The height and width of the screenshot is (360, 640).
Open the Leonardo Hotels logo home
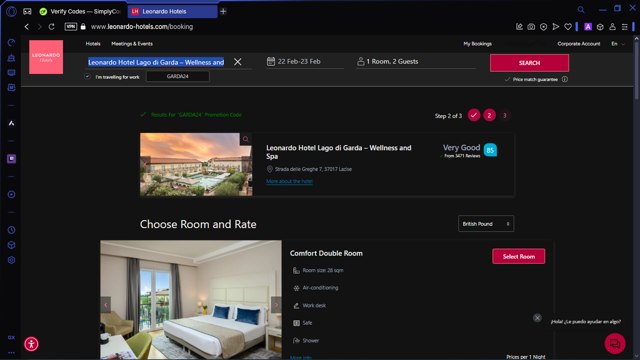pos(46,57)
